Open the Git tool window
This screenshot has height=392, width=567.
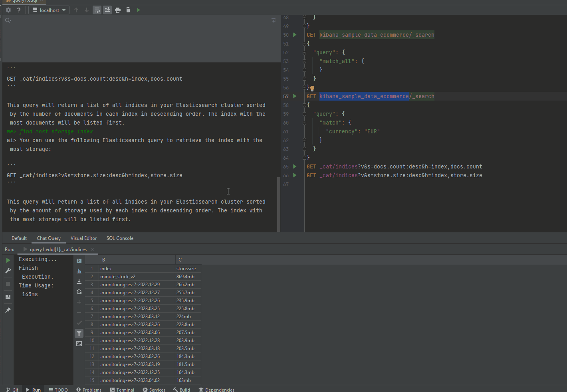[x=12, y=390]
